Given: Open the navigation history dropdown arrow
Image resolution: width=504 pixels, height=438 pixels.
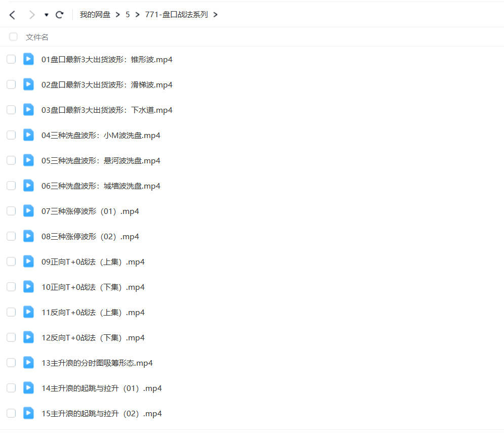Looking at the screenshot, I should (46, 15).
